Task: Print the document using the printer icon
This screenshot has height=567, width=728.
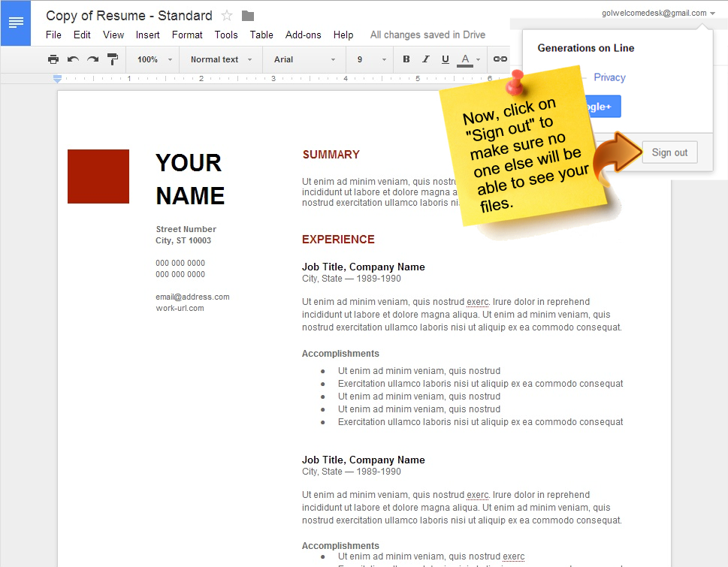Action: pyautogui.click(x=53, y=59)
